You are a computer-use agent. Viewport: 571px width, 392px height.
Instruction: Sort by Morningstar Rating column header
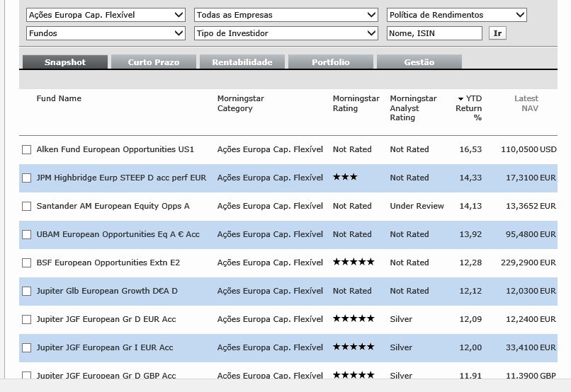click(x=356, y=103)
